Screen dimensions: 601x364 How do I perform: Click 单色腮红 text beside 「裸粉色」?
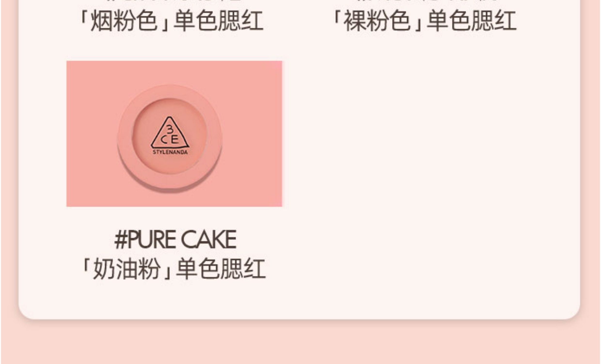point(472,21)
